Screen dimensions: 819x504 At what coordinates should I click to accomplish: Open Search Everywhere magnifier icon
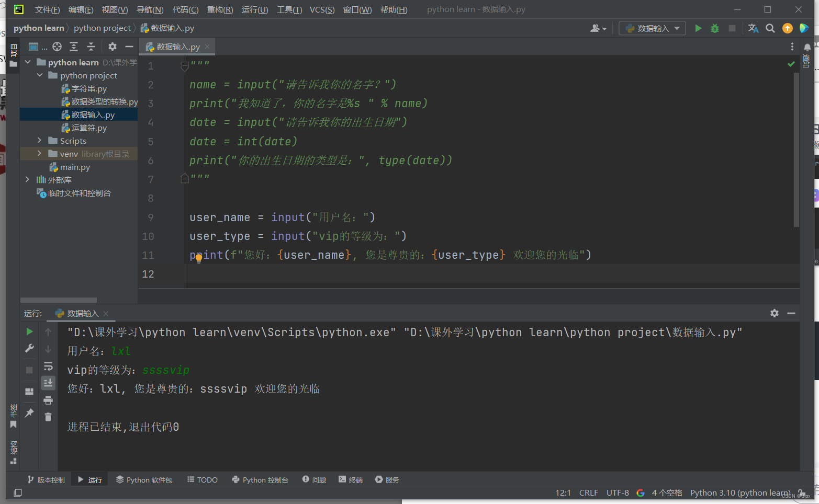[x=770, y=28]
